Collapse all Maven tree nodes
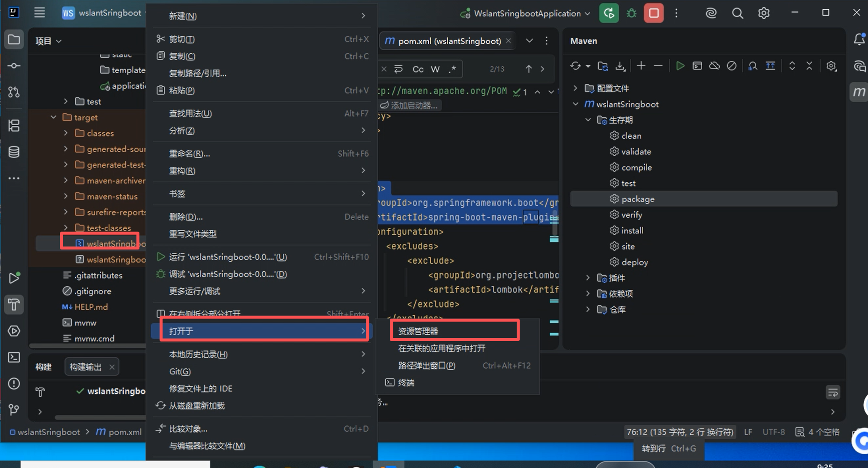 coord(810,66)
